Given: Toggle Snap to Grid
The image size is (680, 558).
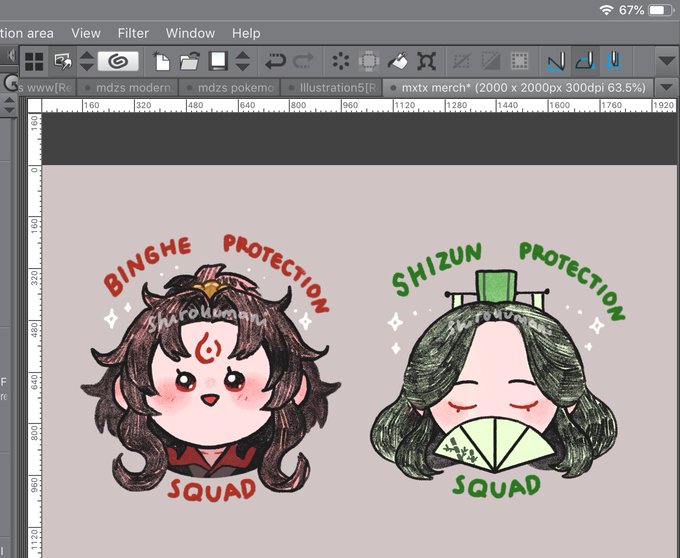Looking at the screenshot, I should 614,61.
